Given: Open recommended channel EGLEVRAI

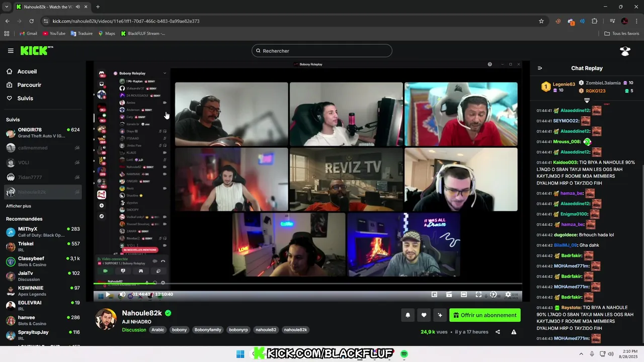Looking at the screenshot, I should coord(43,306).
